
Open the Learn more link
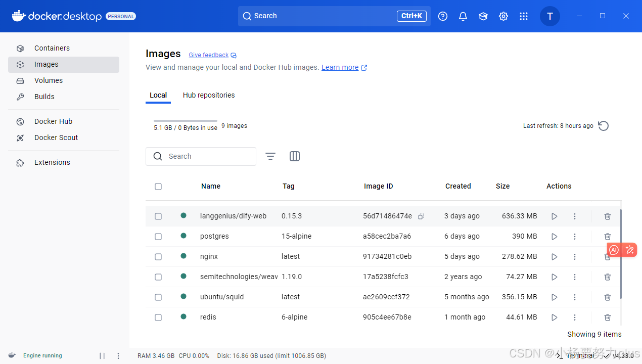click(x=344, y=67)
